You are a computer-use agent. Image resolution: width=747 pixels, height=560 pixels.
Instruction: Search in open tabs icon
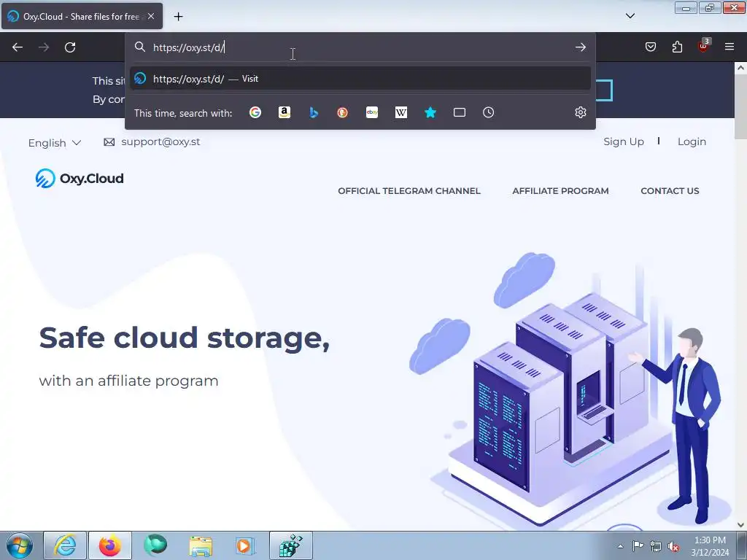tap(460, 112)
